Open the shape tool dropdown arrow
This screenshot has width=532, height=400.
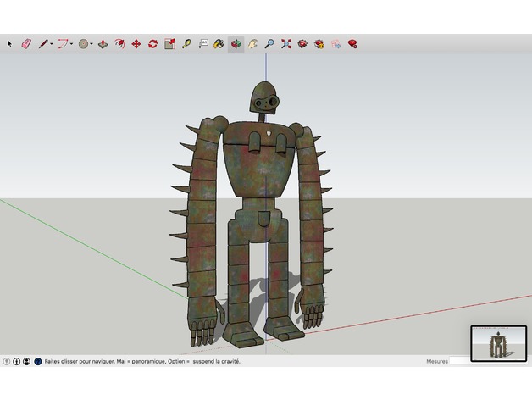(x=91, y=44)
